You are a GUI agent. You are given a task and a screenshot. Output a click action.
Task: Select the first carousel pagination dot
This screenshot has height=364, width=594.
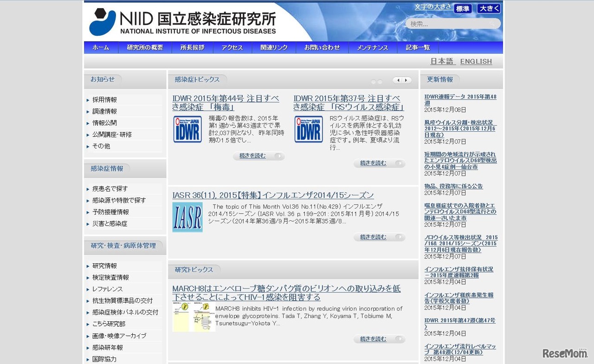tap(374, 81)
